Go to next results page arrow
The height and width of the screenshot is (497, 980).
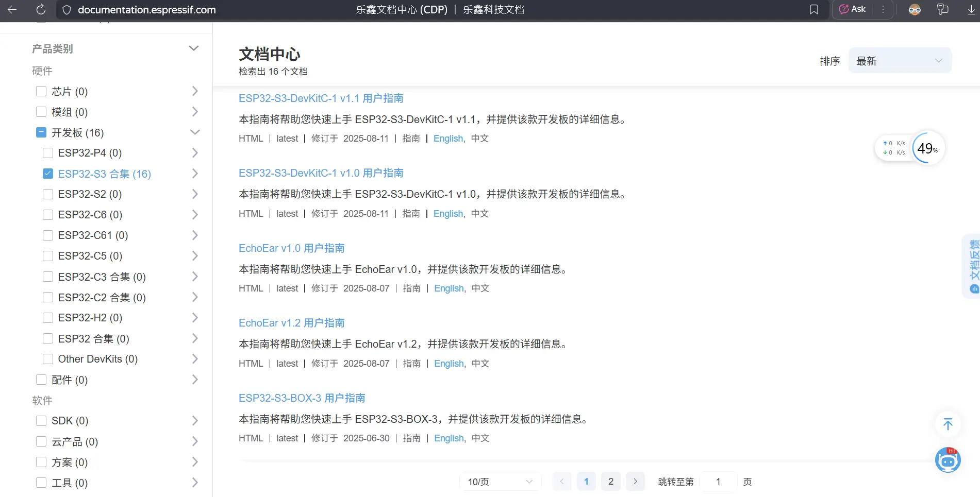635,482
